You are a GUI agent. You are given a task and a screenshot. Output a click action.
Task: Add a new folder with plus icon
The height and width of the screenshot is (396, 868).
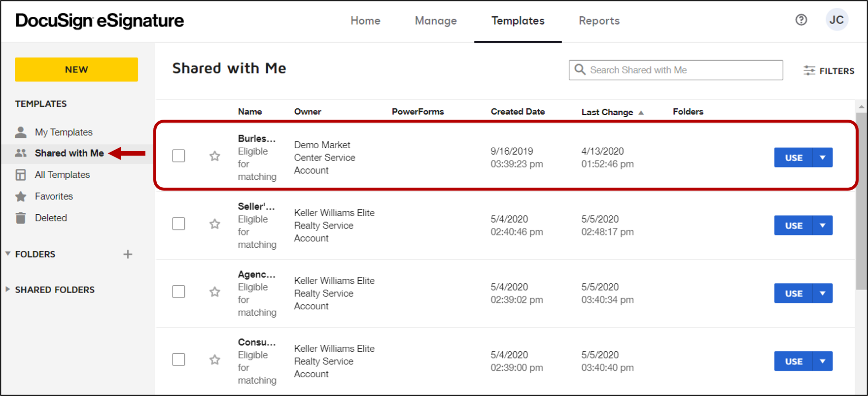pos(128,254)
